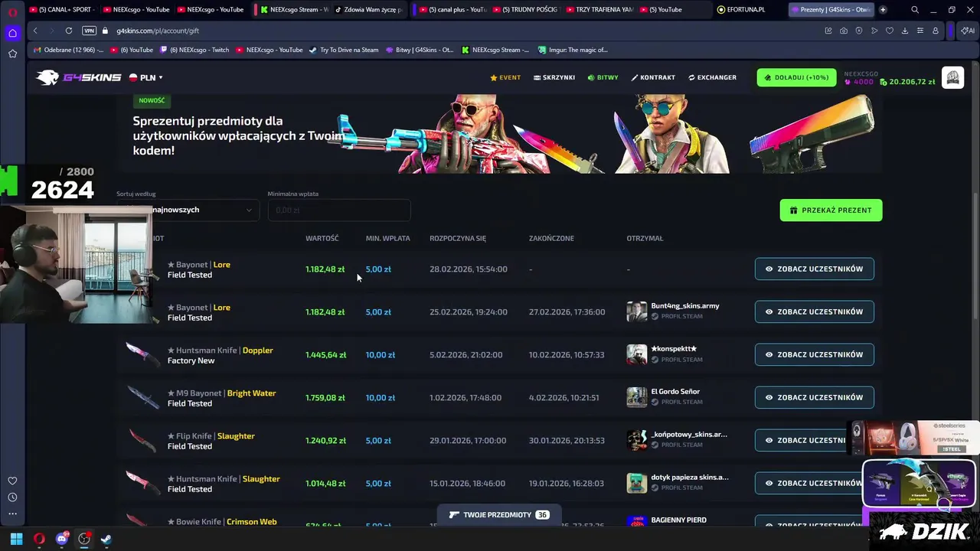View participants for Bunt4ng_skins.army row
The image size is (980, 551).
814,311
